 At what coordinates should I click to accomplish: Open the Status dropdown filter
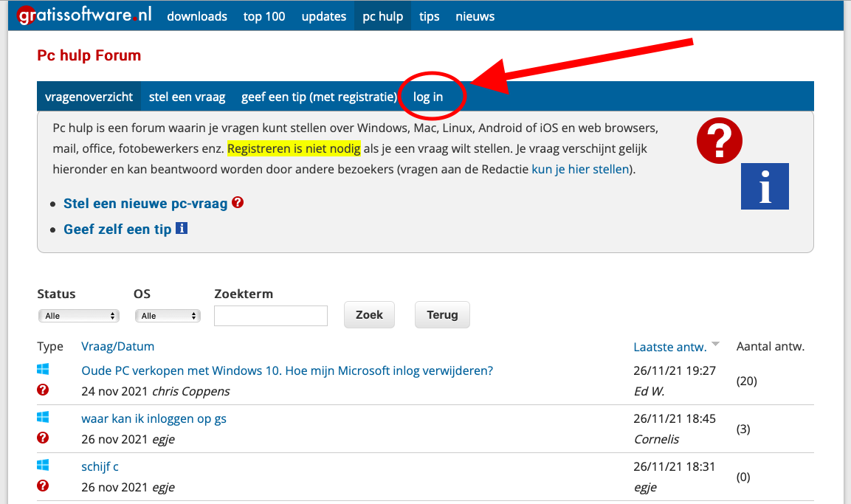pyautogui.click(x=78, y=316)
